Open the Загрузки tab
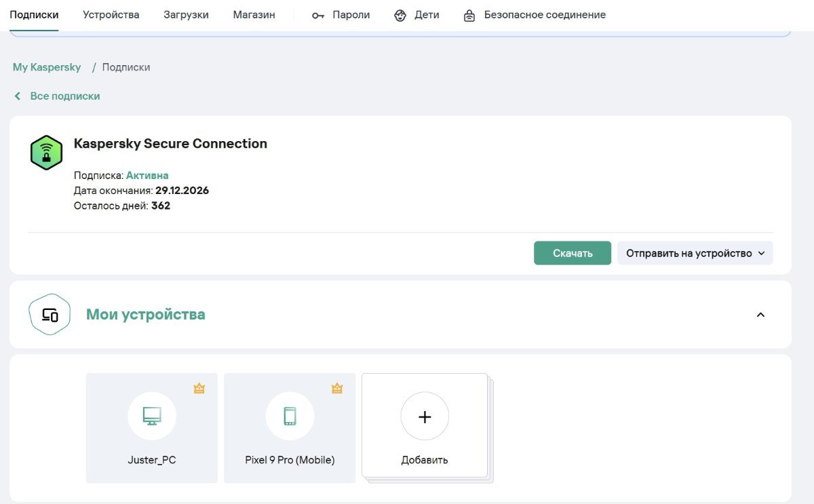Screen dimensions: 814x504 186,15
